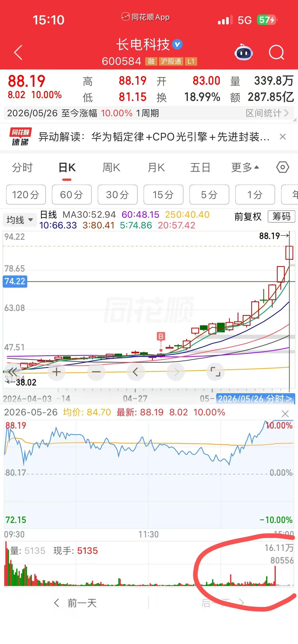This screenshot has width=298, height=644.
Task: Close the 异动解读 news banner
Action: pos(282,137)
